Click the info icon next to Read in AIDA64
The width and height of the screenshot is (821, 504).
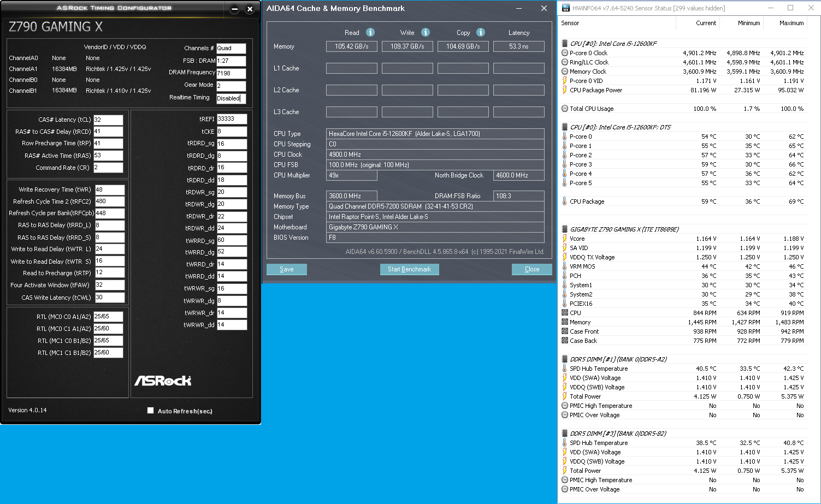[x=370, y=32]
